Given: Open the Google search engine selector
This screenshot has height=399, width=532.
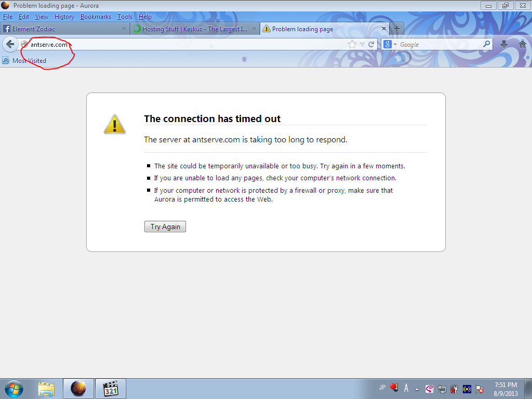Looking at the screenshot, I should pos(390,44).
